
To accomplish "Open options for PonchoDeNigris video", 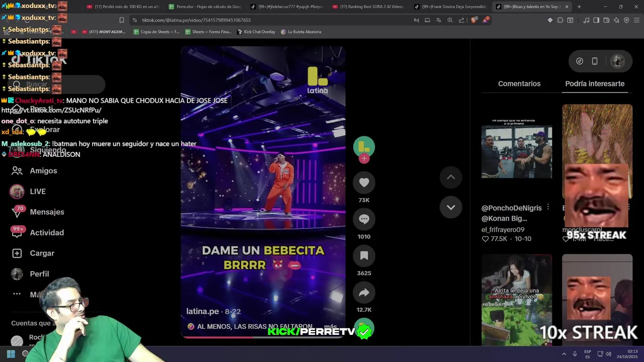I will (x=548, y=207).
